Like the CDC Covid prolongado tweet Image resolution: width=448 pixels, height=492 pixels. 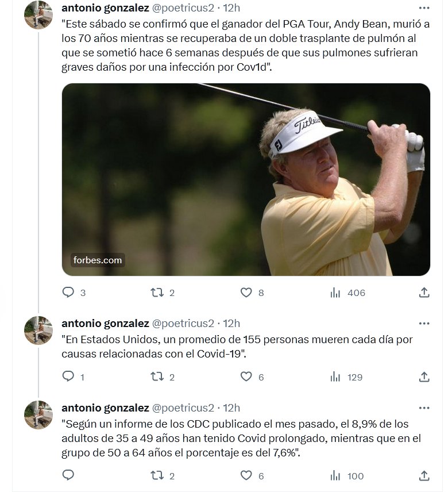click(246, 475)
